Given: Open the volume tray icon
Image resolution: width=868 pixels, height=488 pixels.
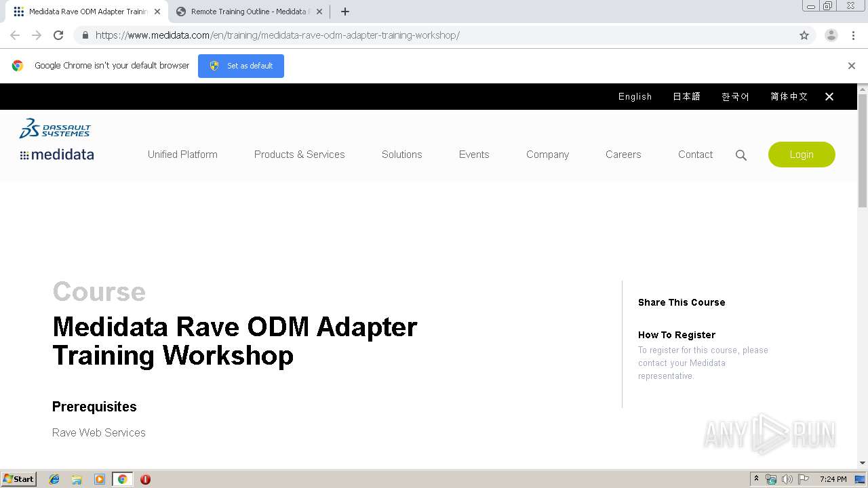Looking at the screenshot, I should tap(787, 479).
